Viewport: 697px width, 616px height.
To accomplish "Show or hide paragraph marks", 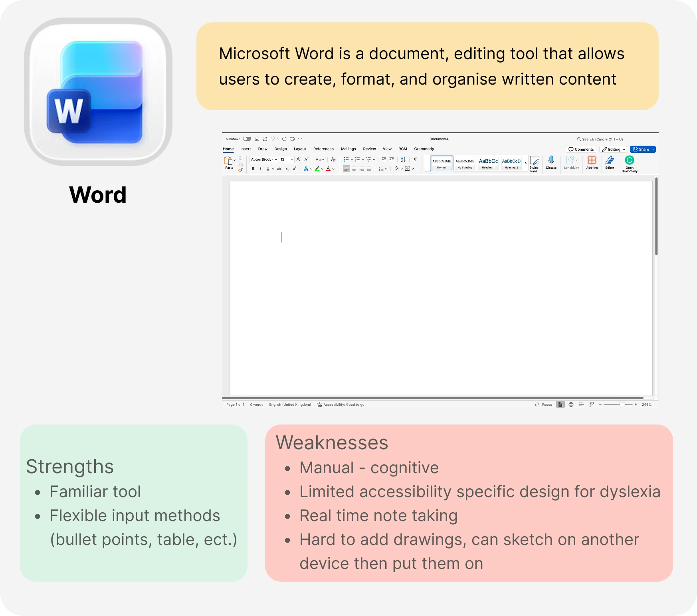I will [x=415, y=160].
